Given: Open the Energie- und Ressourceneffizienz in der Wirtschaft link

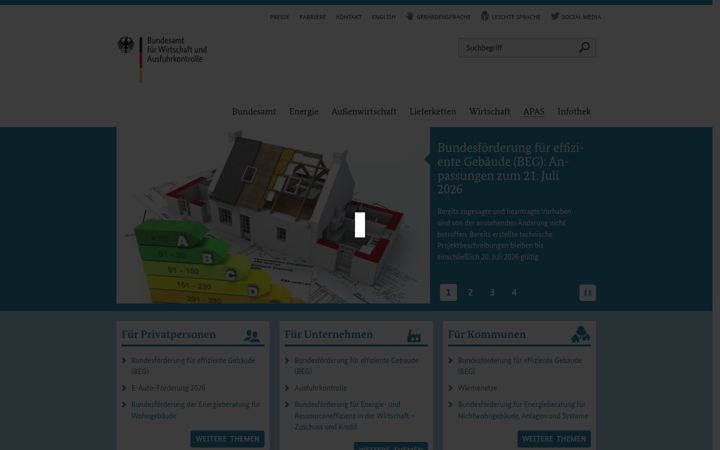Looking at the screenshot, I should (354, 416).
